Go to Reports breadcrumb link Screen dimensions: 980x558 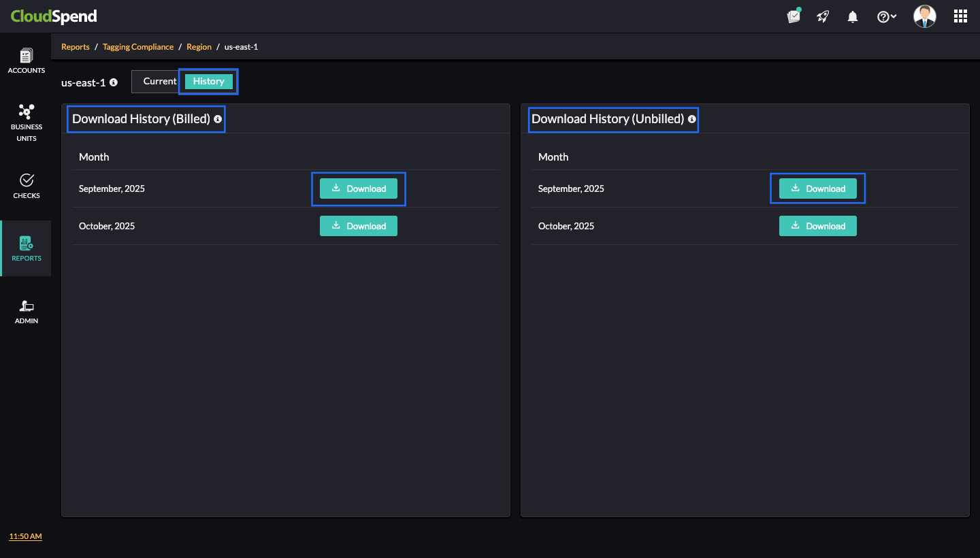click(76, 47)
